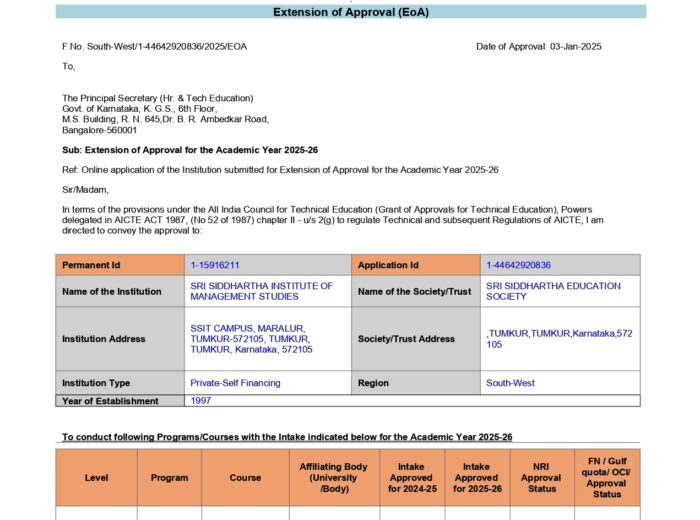This screenshot has height=520, width=700.
Task: Select the 'South-West' region value
Action: coord(510,383)
